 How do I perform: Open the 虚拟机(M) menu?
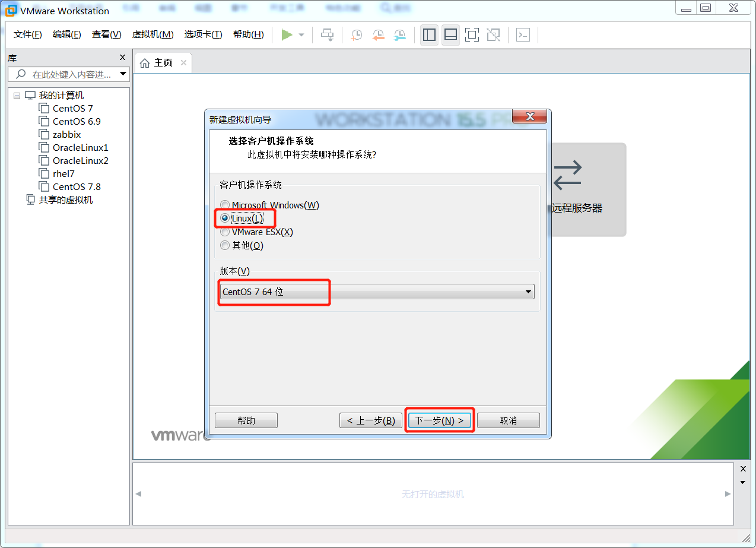[x=153, y=34]
